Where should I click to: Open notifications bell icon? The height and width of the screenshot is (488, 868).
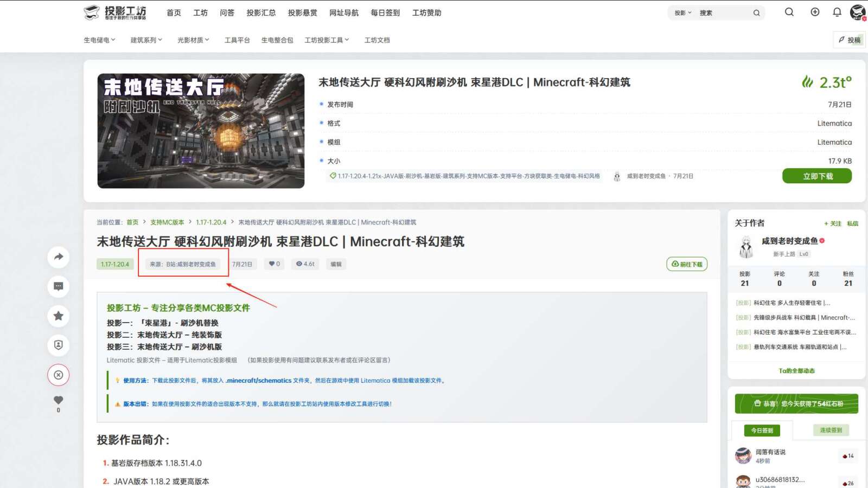coord(837,12)
